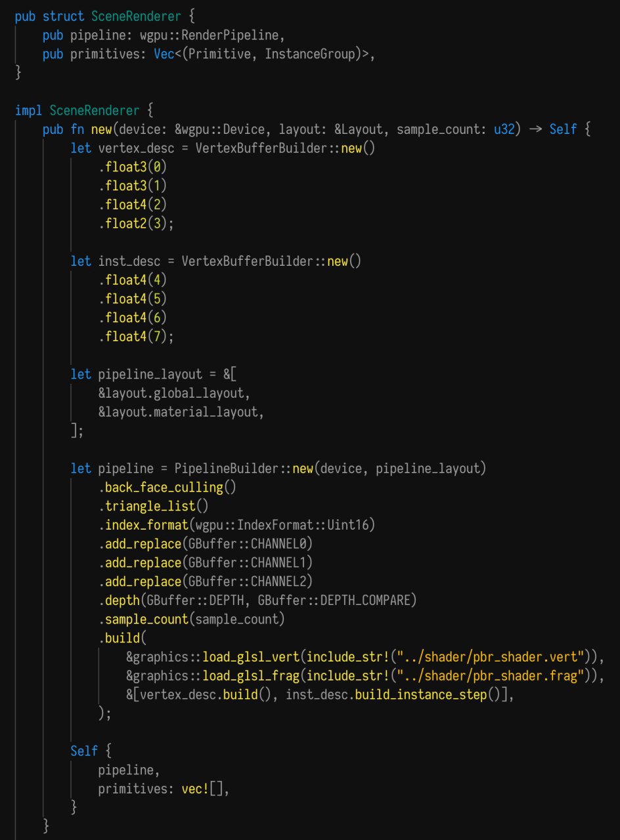Image resolution: width=620 pixels, height=840 pixels.
Task: Click the 'Self {' return expression
Action: coord(91,752)
